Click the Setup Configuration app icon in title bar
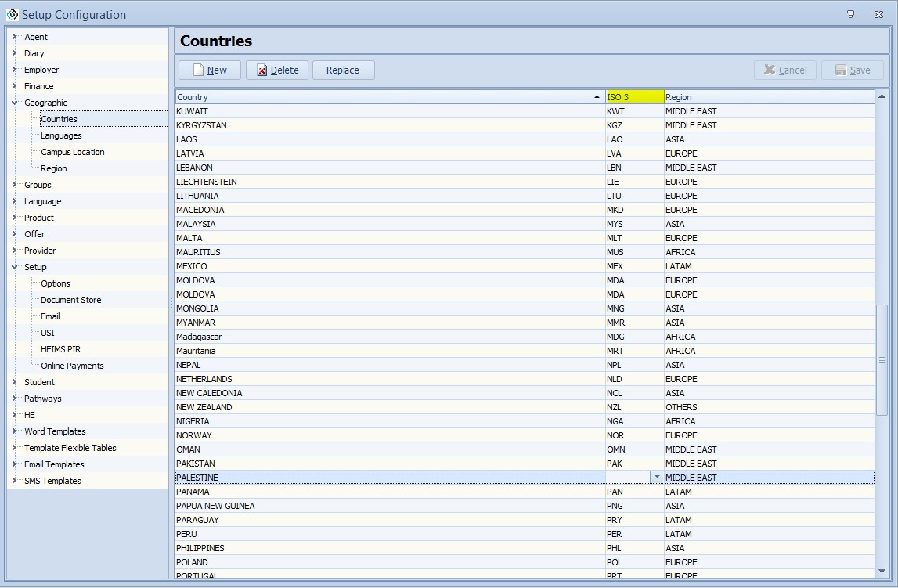The height and width of the screenshot is (588, 898). coord(11,14)
